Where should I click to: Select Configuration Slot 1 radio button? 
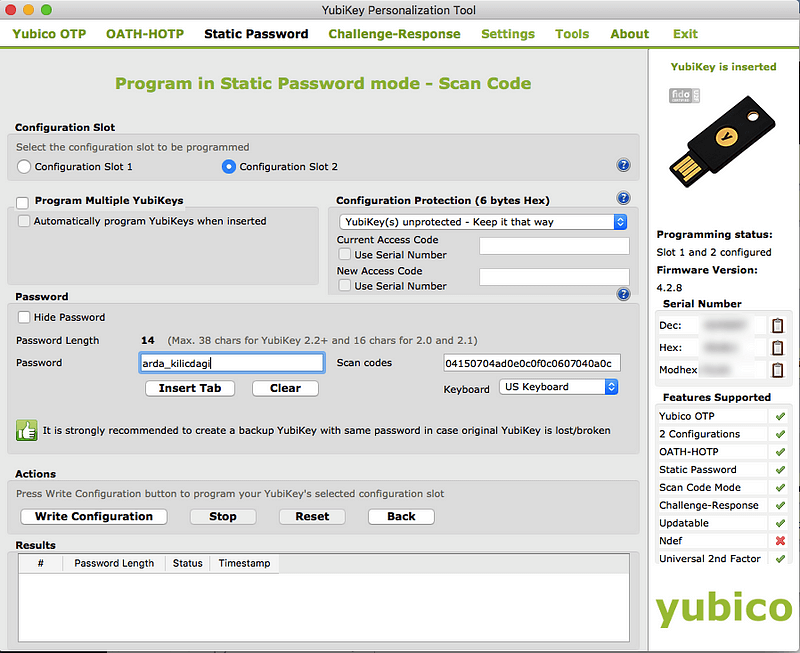[24, 167]
